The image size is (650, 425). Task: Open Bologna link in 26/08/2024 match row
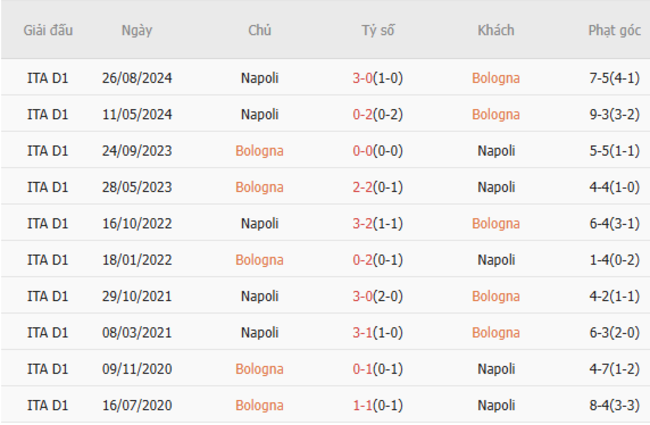tap(496, 78)
